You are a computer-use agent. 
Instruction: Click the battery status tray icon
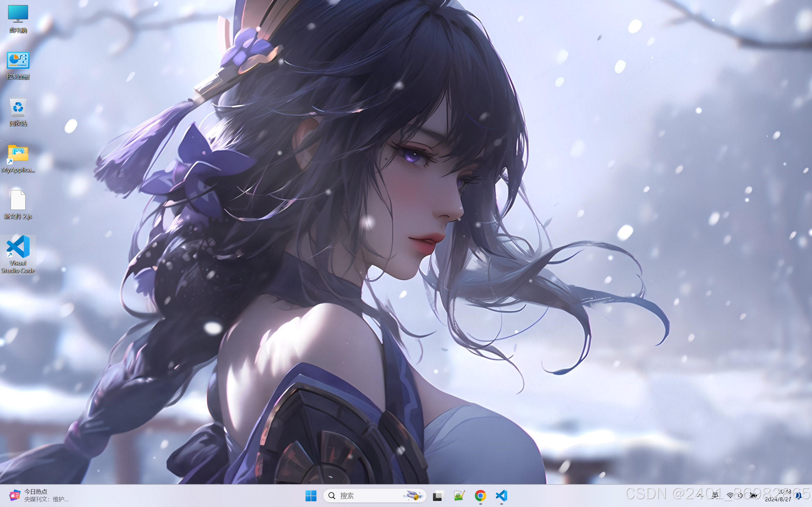753,496
